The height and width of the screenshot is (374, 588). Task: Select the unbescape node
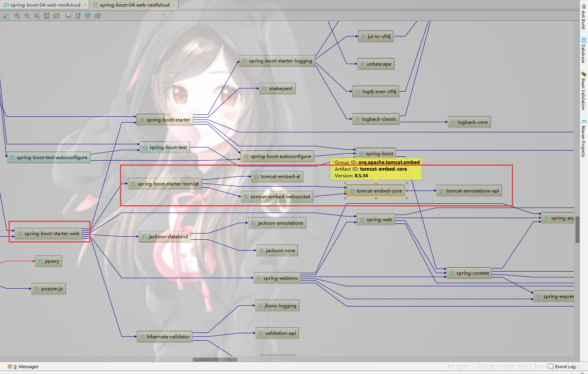(x=376, y=64)
